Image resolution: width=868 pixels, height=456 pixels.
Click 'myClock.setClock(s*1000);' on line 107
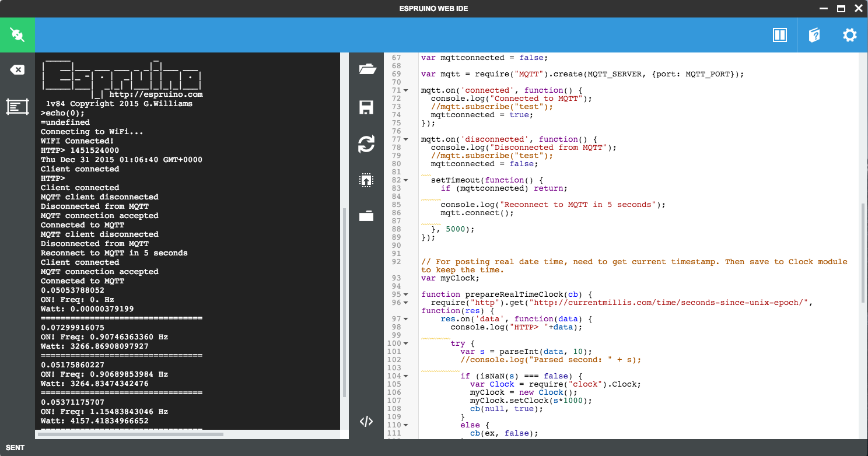[531, 401]
